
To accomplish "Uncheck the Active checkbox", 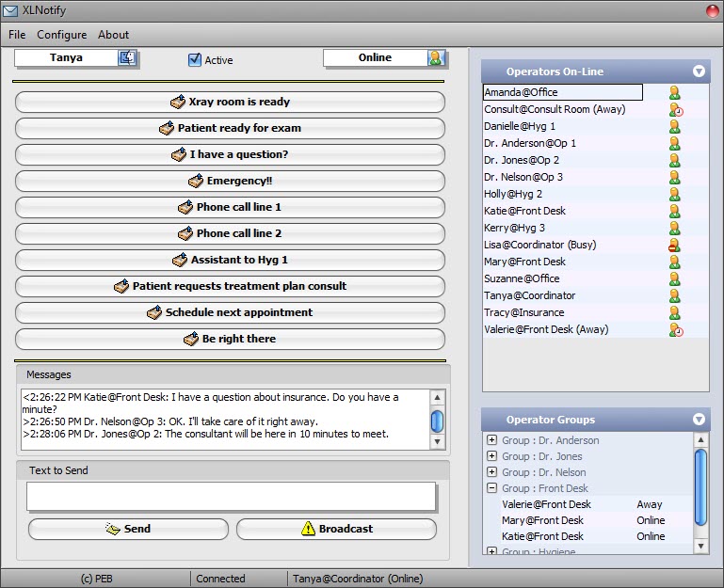I will coord(195,60).
